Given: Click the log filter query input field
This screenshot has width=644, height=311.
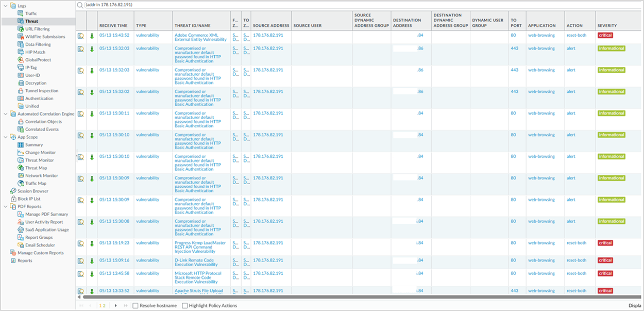Looking at the screenshot, I should coord(309,5).
